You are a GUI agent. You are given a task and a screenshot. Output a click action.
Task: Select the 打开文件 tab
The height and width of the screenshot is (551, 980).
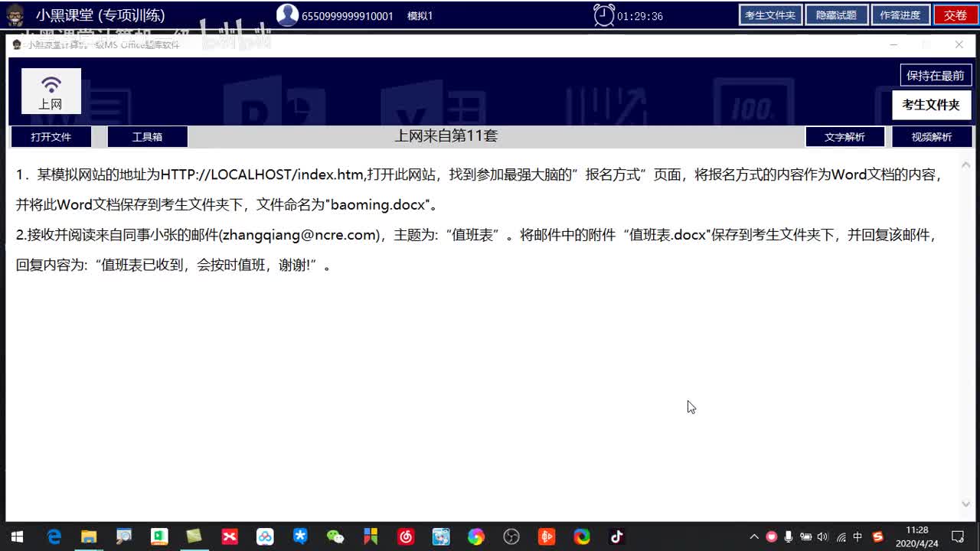[51, 137]
